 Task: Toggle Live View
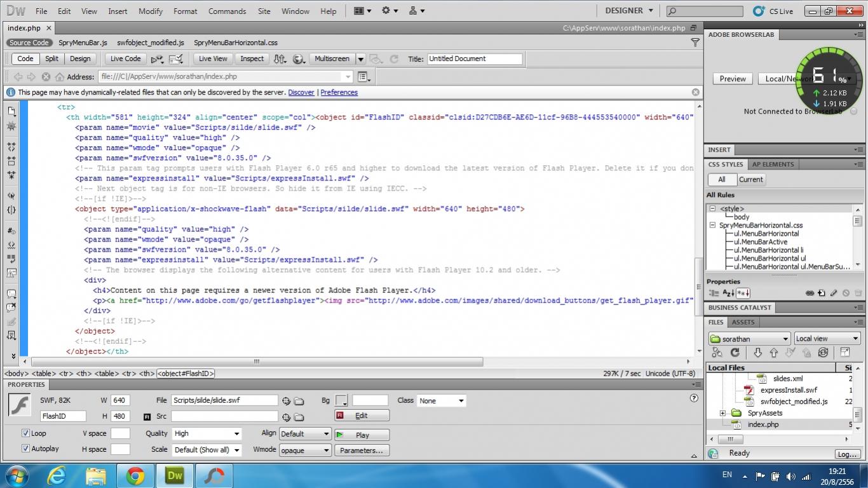(x=213, y=58)
